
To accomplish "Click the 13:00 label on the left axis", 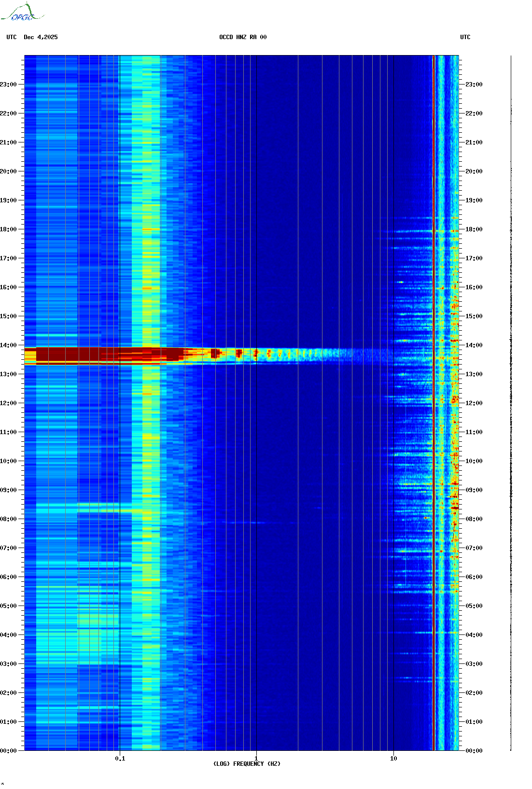I will (8, 374).
